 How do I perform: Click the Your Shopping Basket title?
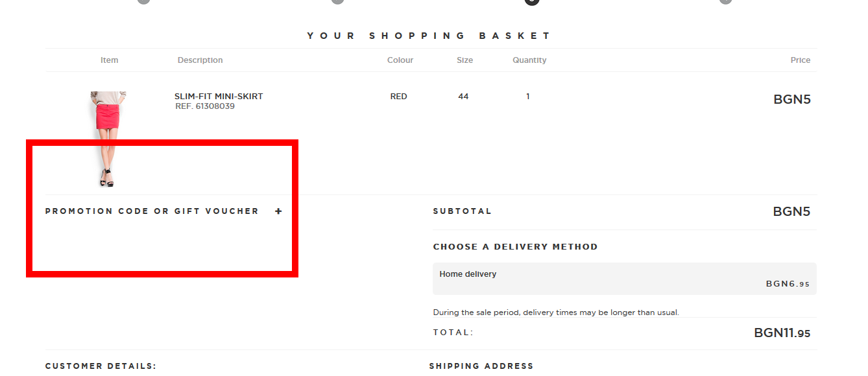[x=429, y=36]
